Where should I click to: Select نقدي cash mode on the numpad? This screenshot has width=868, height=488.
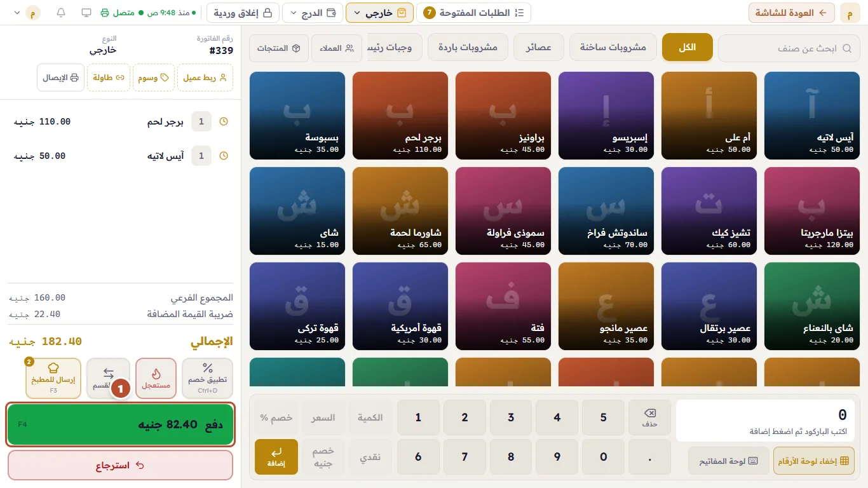(370, 457)
